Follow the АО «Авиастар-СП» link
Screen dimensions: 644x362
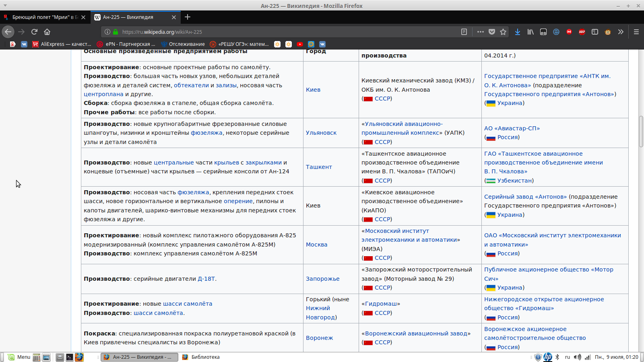pos(512,128)
